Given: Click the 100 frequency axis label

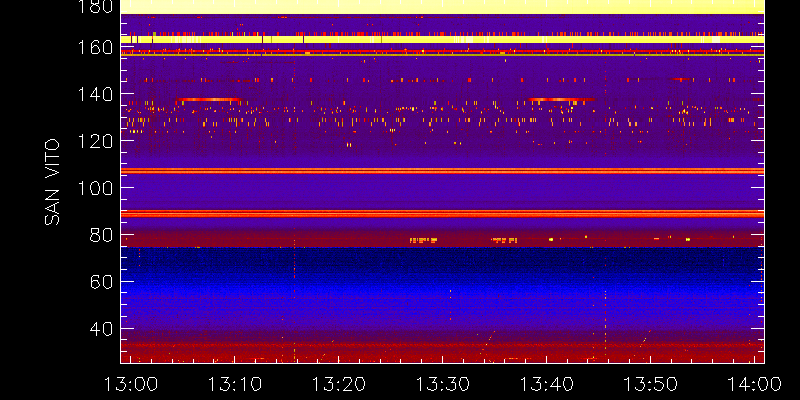Looking at the screenshot, I should 95,188.
